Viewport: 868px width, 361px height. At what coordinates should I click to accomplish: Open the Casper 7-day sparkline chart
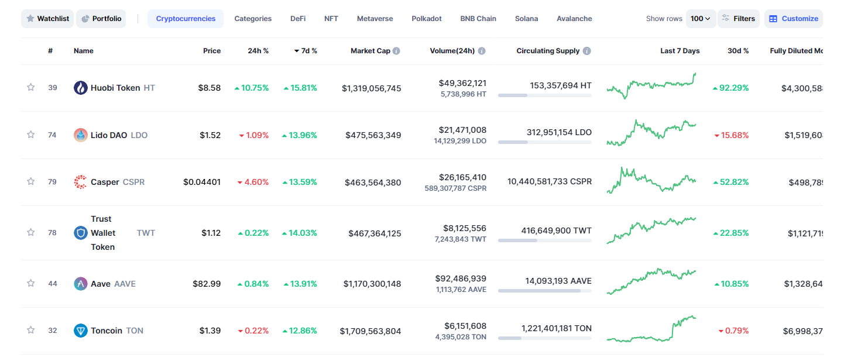pyautogui.click(x=651, y=181)
